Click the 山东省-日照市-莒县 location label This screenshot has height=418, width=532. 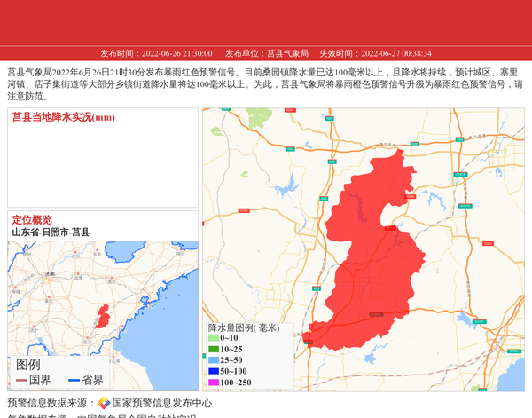51,233
